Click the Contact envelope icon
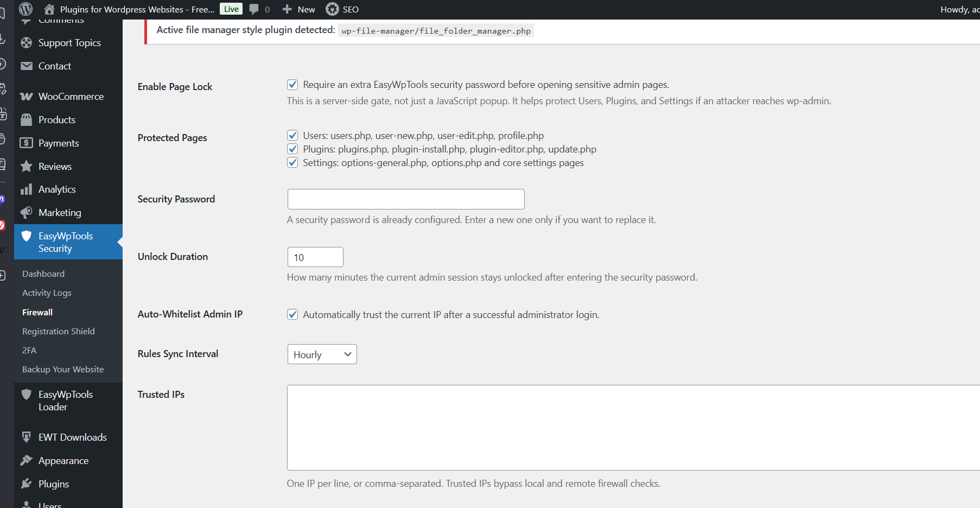This screenshot has width=980, height=508. [26, 66]
